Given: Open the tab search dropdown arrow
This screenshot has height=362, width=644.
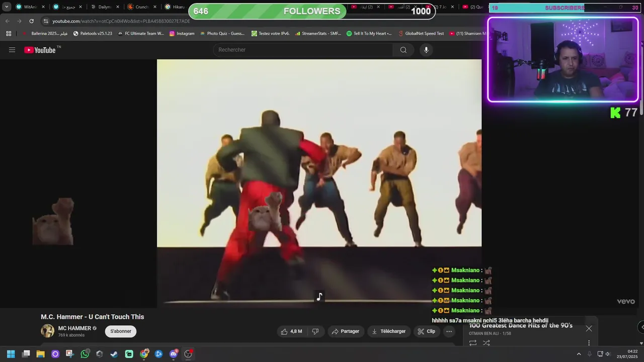Looking at the screenshot, I should [7, 7].
